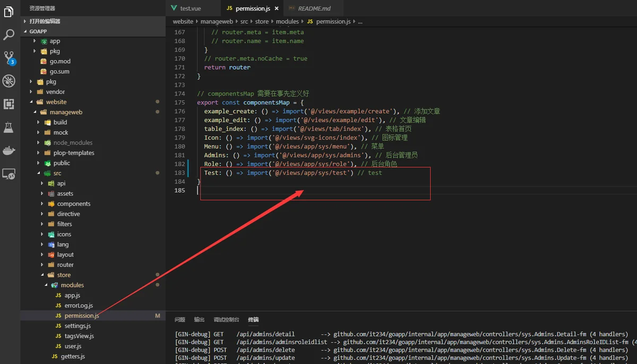Switch to the README.md editor tab
The width and height of the screenshot is (637, 364).
(x=315, y=8)
